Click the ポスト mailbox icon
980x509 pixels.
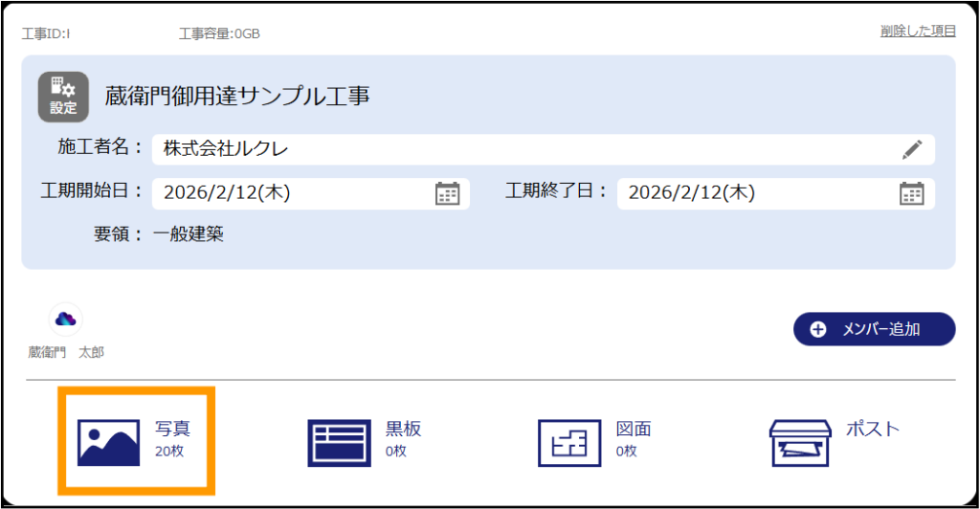pyautogui.click(x=800, y=442)
